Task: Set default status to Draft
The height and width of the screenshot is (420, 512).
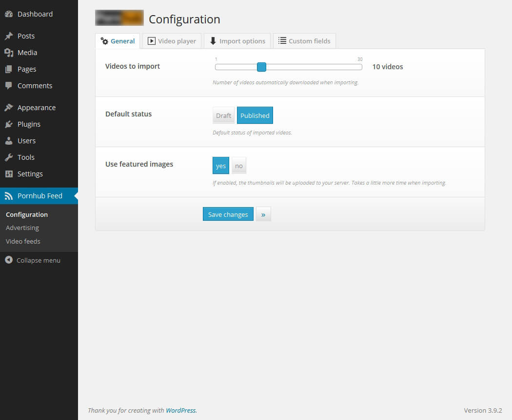Action: (x=223, y=115)
